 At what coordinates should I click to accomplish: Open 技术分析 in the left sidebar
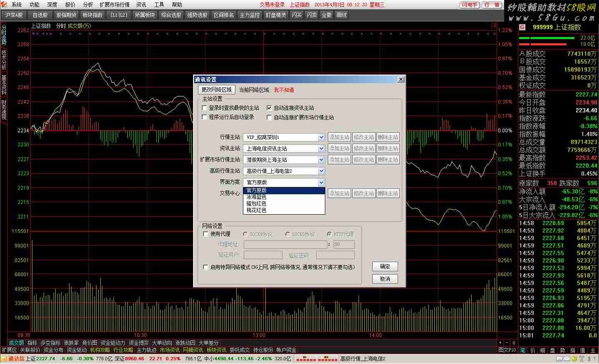tap(4, 60)
